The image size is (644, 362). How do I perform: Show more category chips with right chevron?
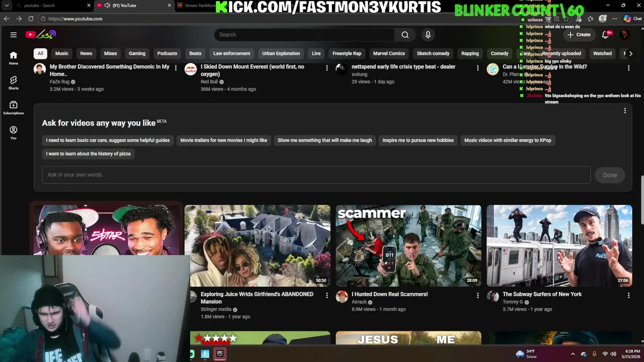pos(630,53)
